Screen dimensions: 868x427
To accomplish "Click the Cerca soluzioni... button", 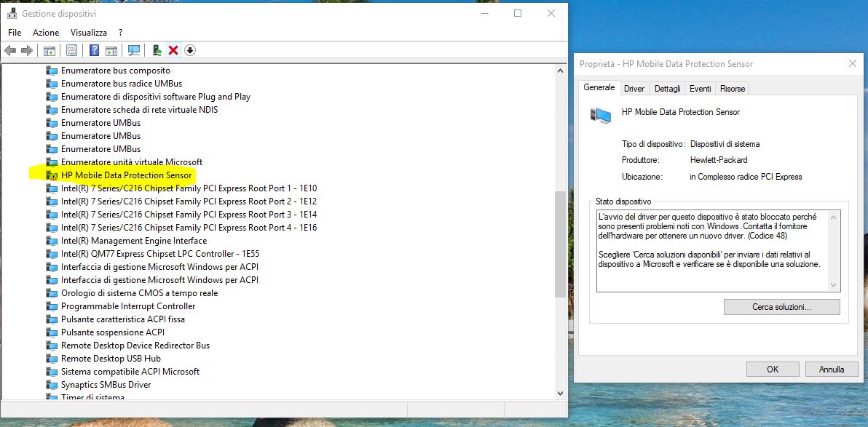I will [x=781, y=306].
